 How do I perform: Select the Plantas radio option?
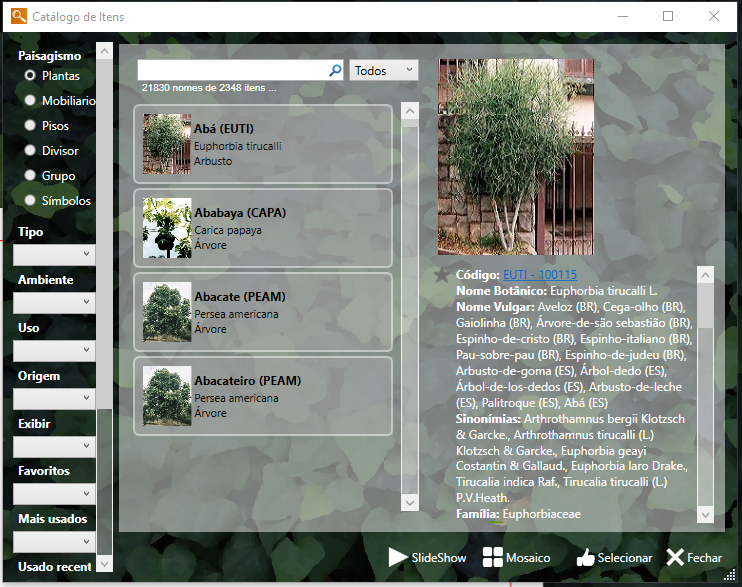click(x=30, y=75)
